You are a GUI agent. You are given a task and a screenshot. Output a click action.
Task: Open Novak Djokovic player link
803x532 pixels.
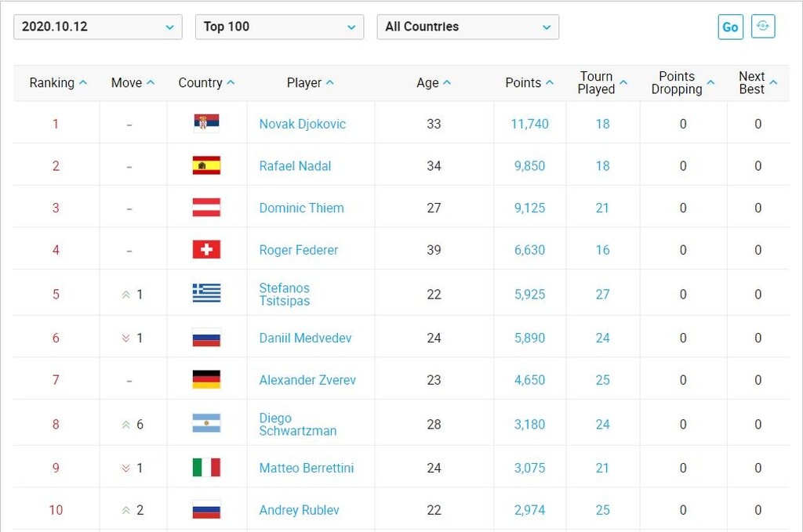302,124
